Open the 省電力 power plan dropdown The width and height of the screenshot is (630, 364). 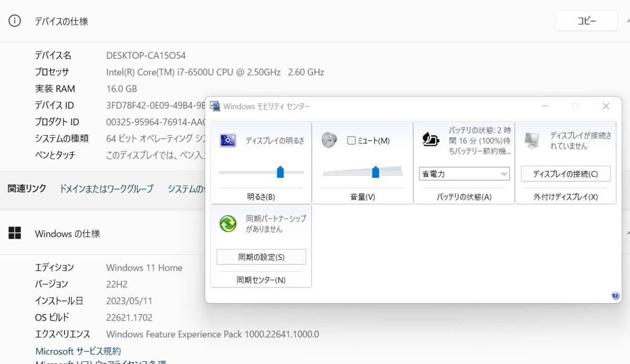pyautogui.click(x=465, y=174)
